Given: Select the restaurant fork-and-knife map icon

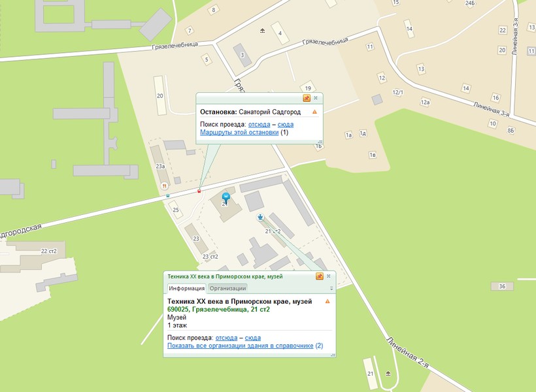Looking at the screenshot, I should click(165, 186).
